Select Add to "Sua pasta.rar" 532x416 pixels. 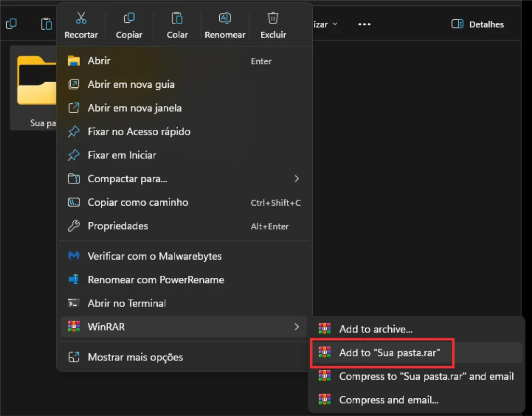coord(389,353)
